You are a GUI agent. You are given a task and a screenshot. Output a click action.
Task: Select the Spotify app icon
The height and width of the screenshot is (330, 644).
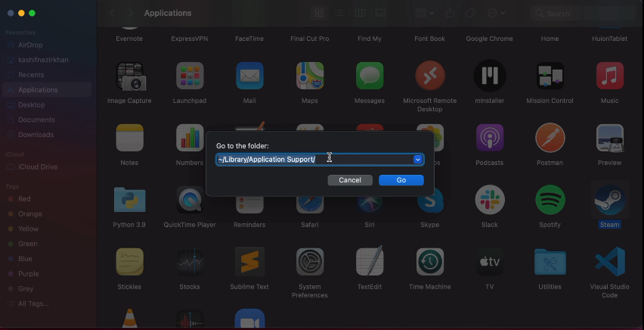(550, 200)
